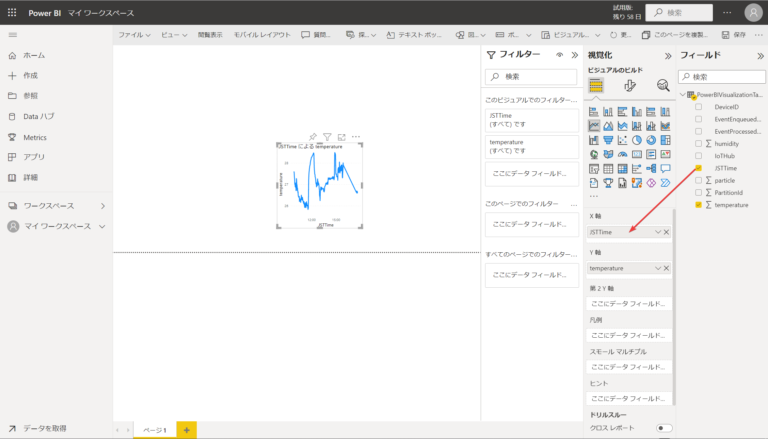Open the Format visual brush tab
The height and width of the screenshot is (439, 768).
pos(630,86)
